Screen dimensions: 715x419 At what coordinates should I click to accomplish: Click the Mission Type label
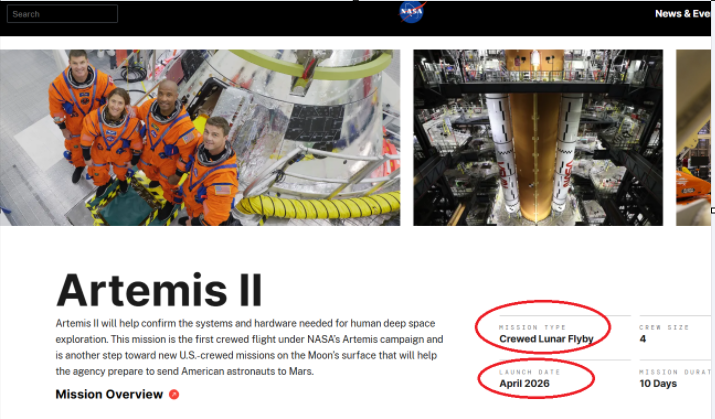click(x=532, y=327)
